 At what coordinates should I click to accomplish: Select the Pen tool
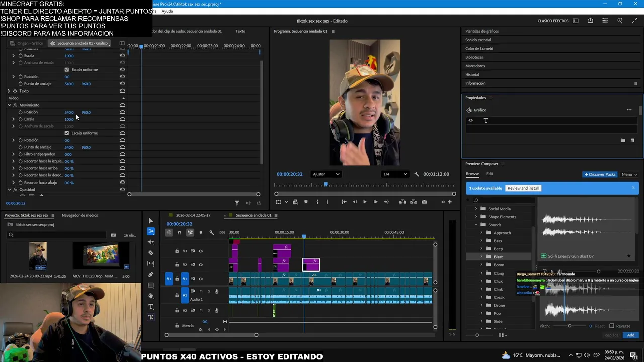click(x=151, y=275)
